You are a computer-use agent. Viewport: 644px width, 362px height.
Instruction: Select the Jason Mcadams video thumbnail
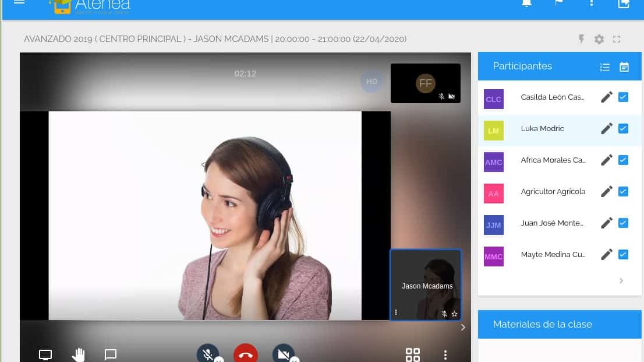[426, 285]
